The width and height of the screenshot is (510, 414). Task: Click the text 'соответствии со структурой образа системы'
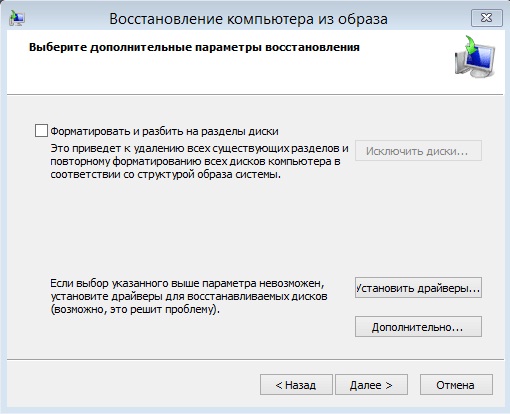tap(165, 174)
